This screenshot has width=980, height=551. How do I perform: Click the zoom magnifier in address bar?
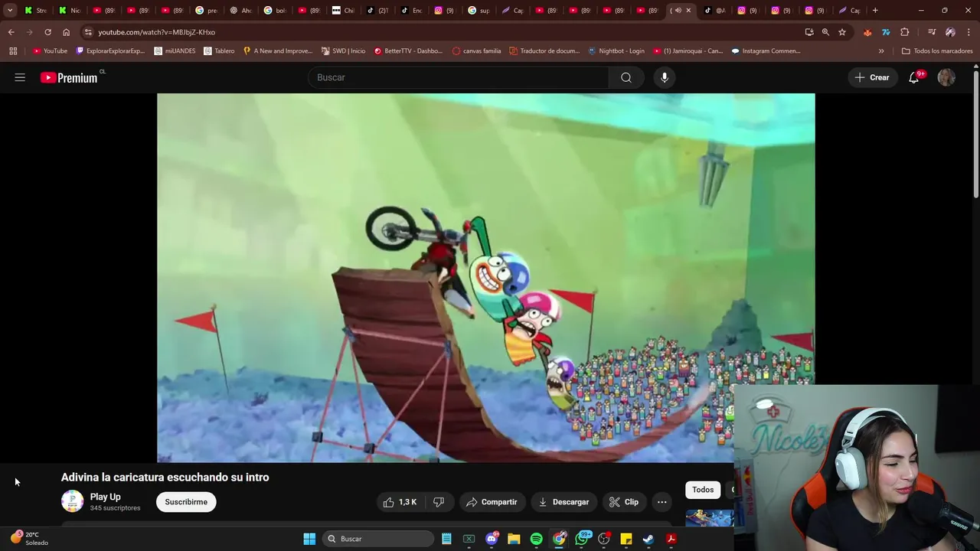pyautogui.click(x=825, y=32)
